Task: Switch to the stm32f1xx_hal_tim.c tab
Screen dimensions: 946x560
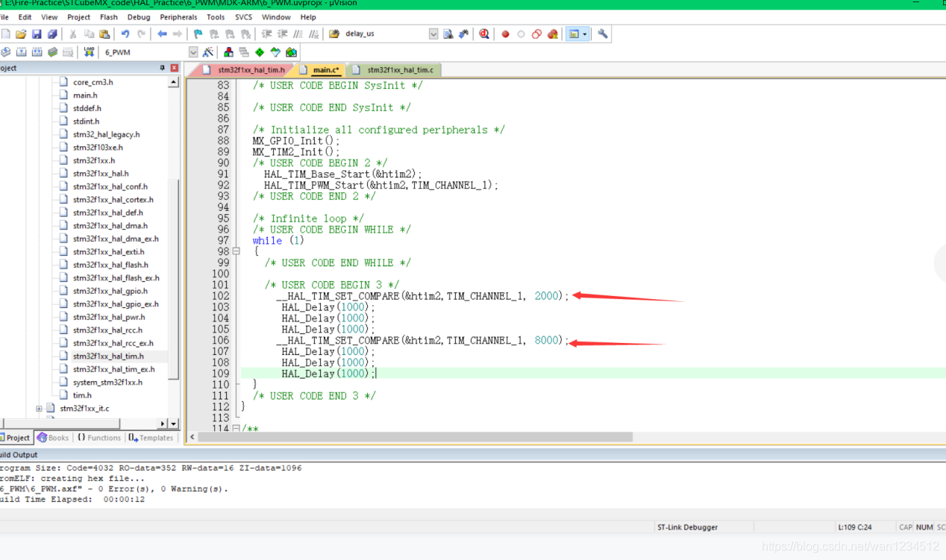Action: [x=399, y=70]
